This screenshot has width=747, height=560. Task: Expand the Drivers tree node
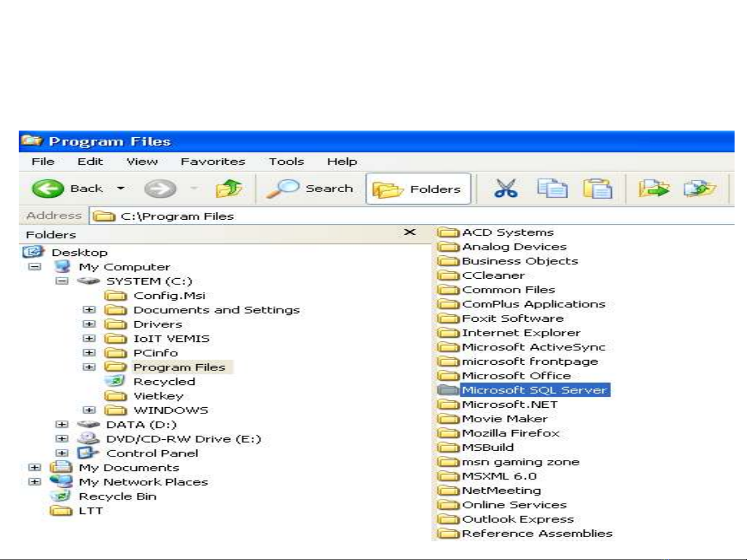click(89, 324)
